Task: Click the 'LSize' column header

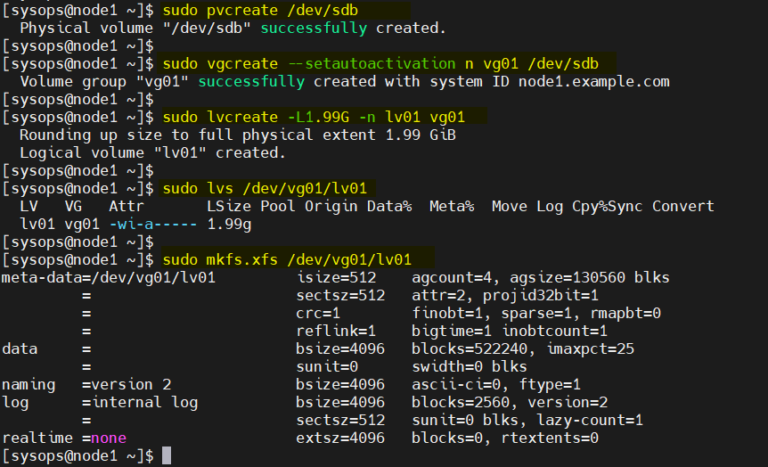Action: (229, 206)
